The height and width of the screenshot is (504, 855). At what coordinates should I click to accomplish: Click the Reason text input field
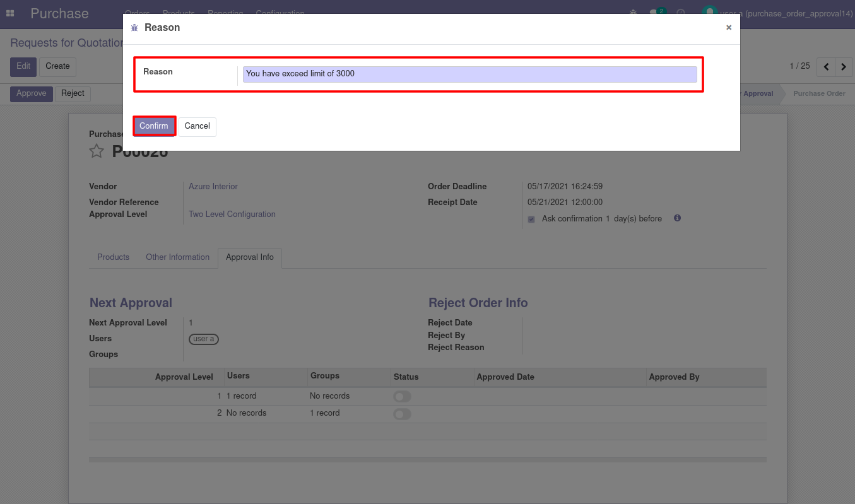469,74
